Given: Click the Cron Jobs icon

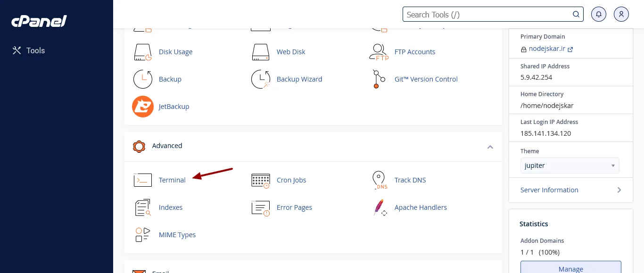Looking at the screenshot, I should coord(260,180).
